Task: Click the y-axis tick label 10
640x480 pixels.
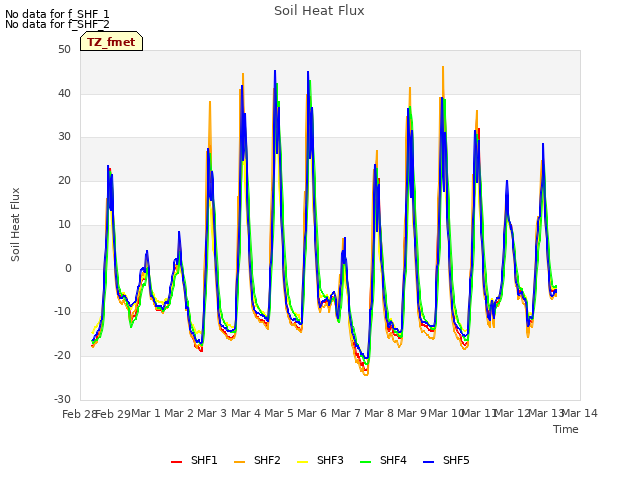Action: [64, 224]
